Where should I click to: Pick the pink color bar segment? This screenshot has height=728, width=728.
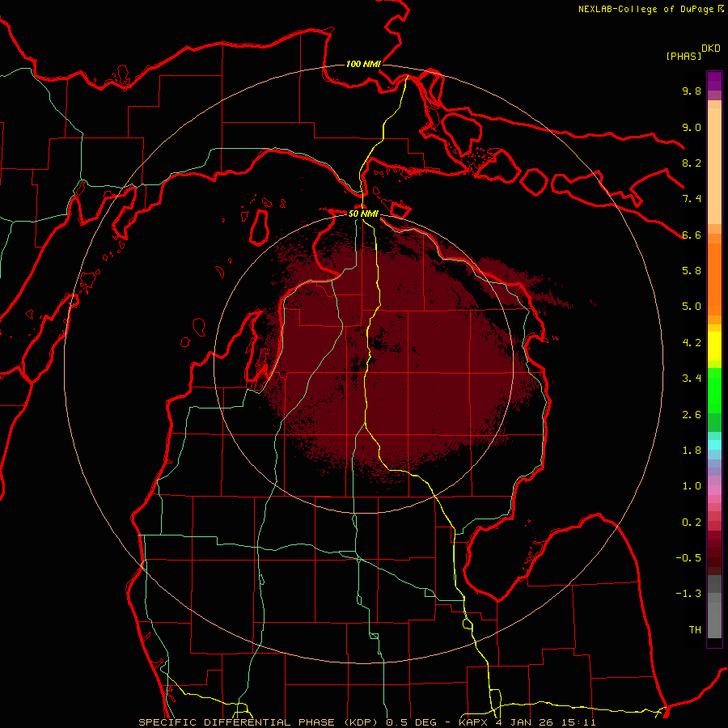click(x=714, y=490)
